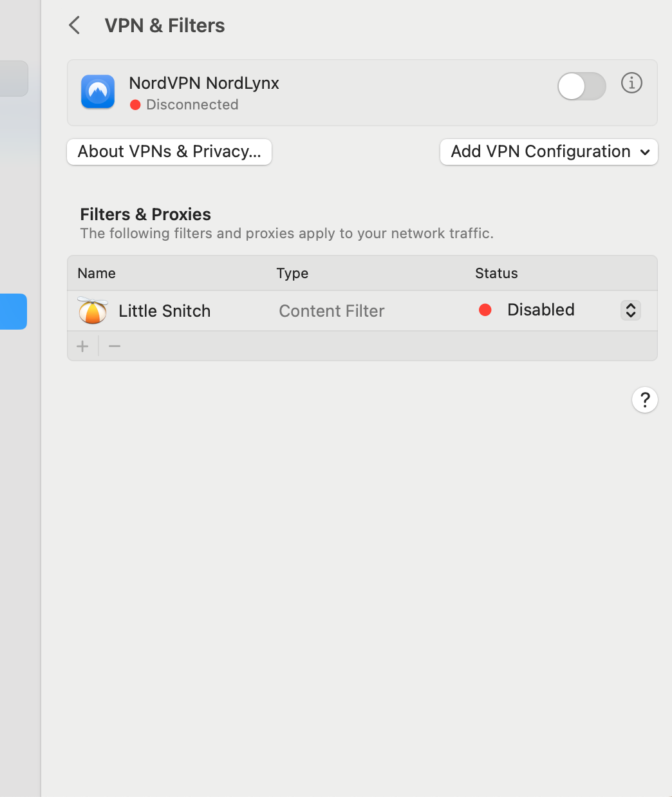This screenshot has width=672, height=797.
Task: Click the Disabled status label
Action: pos(541,310)
